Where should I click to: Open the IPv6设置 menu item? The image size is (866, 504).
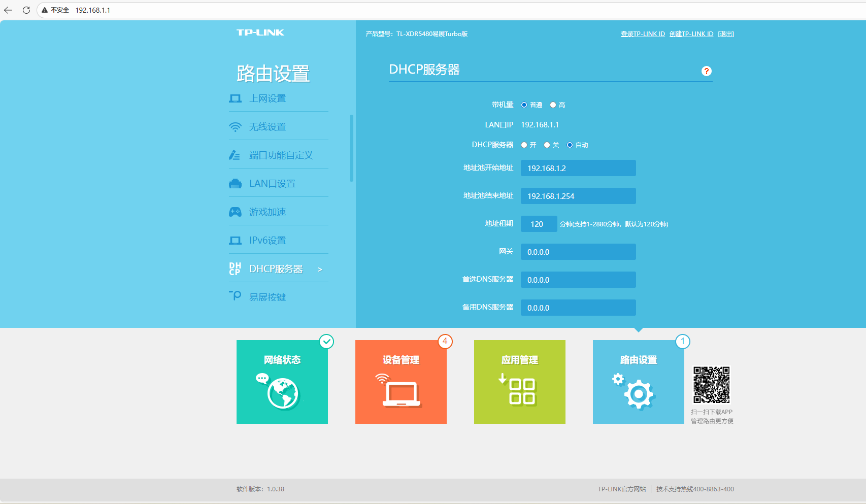click(267, 241)
